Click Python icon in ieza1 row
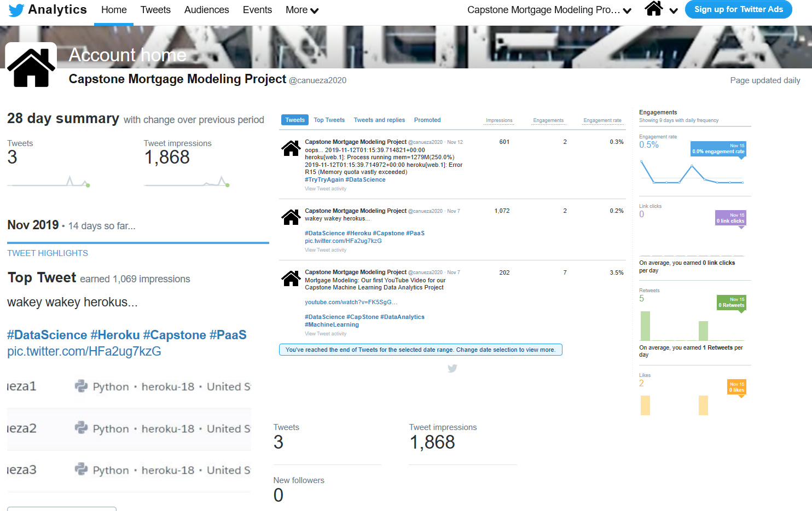The image size is (812, 511). (81, 386)
